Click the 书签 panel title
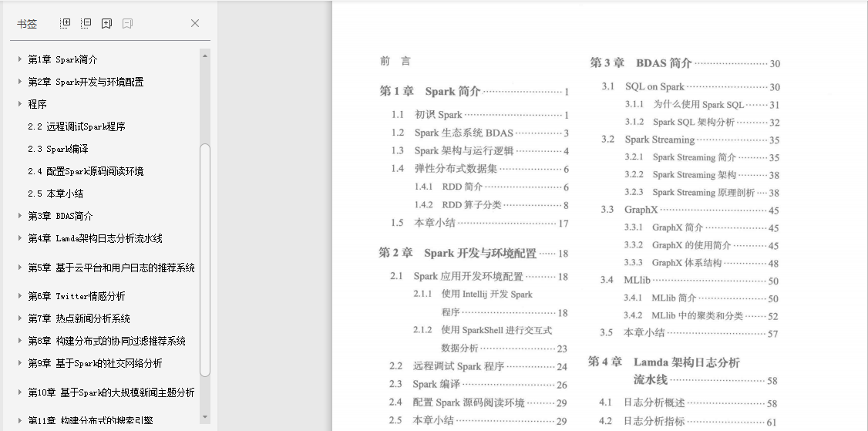The height and width of the screenshot is (431, 868). pos(26,24)
